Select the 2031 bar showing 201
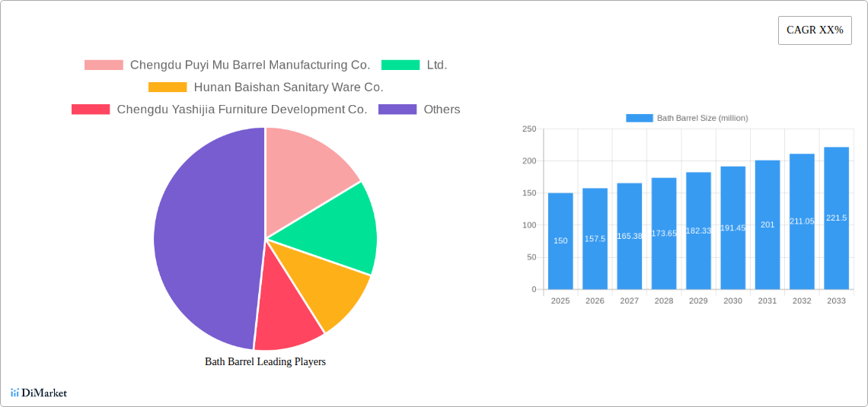Screen dimensions: 868x407 pyautogui.click(x=767, y=224)
